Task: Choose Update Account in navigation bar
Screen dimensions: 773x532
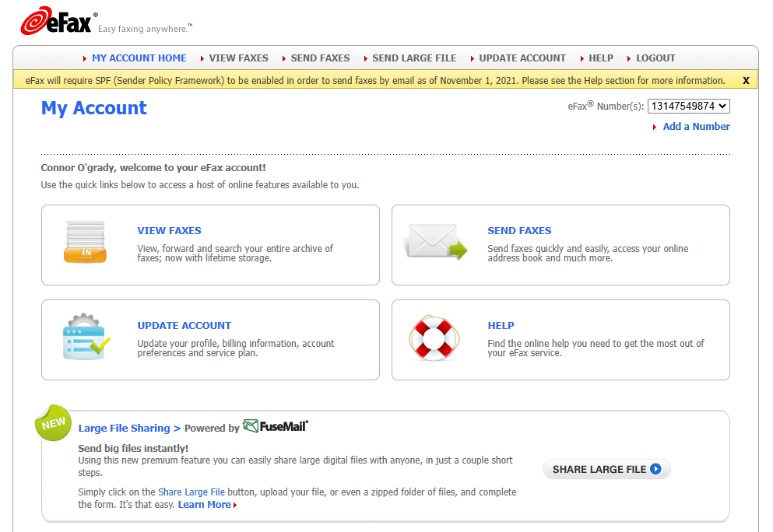Action: 522,58
